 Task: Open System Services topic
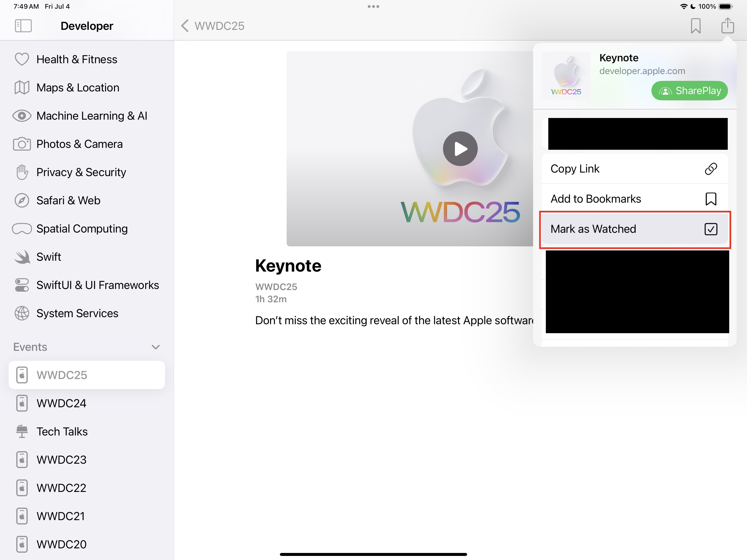[87, 313]
